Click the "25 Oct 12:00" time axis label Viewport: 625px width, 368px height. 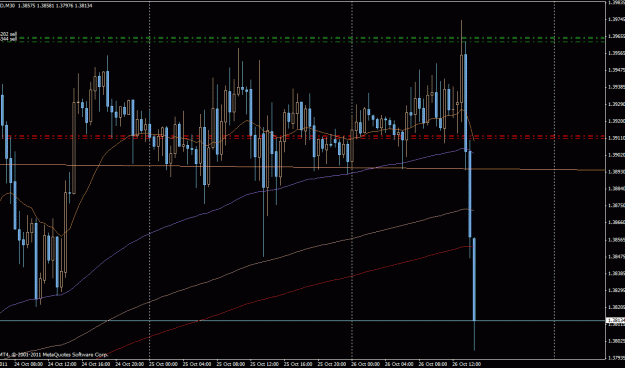264,364
